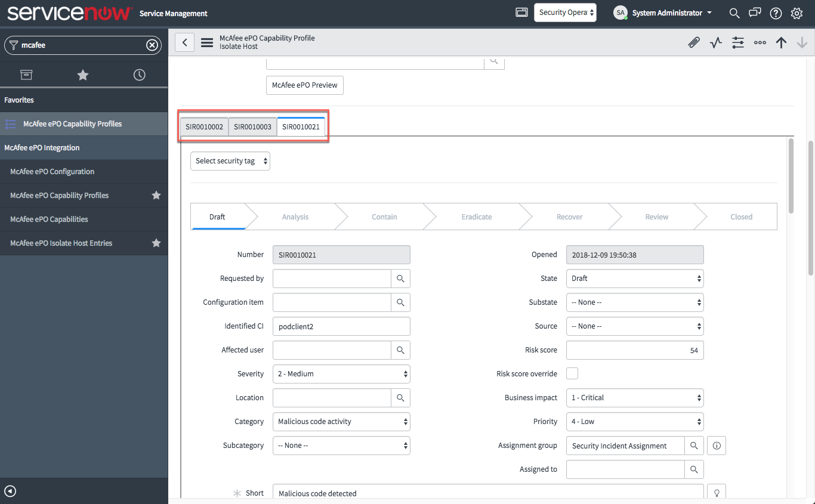Open the Priority dropdown showing 4 - Low
This screenshot has width=815, height=504.
635,422
